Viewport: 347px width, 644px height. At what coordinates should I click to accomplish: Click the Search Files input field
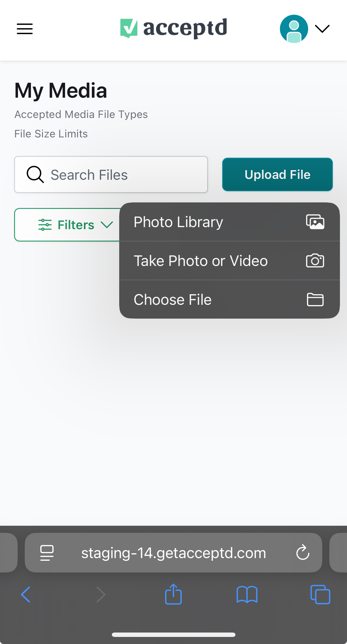[111, 174]
